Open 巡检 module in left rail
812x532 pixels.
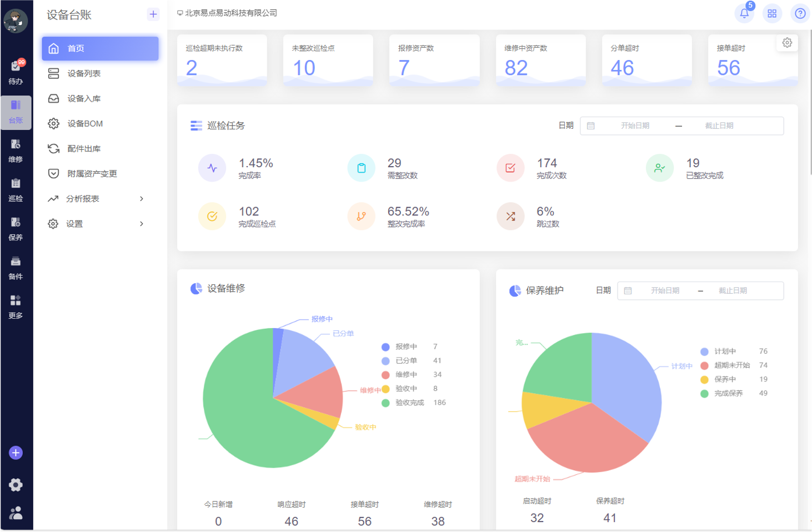point(16,189)
